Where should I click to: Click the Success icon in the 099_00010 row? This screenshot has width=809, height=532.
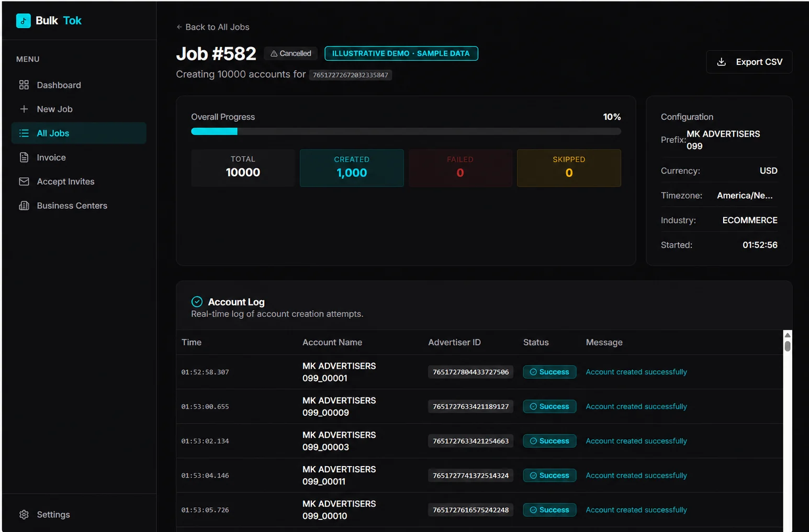pyautogui.click(x=533, y=510)
